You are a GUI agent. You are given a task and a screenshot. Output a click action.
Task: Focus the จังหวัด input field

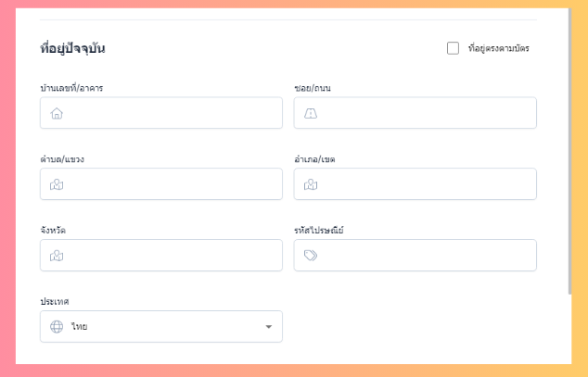tap(172, 256)
